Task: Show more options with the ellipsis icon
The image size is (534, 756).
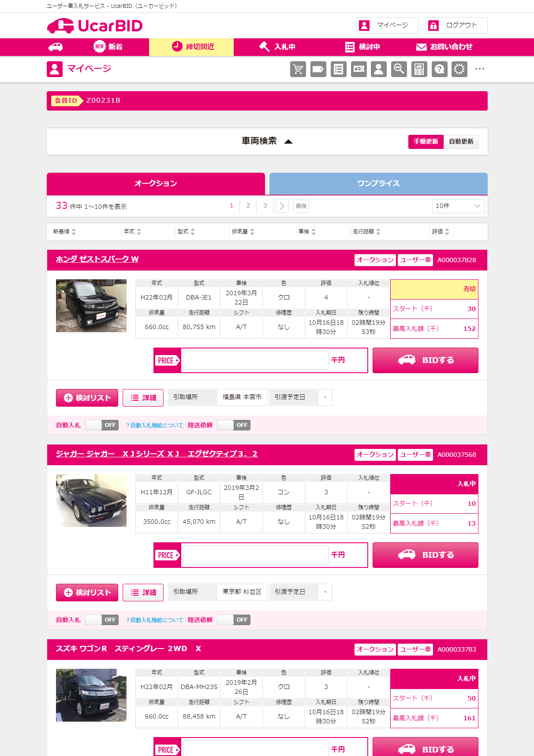Action: click(480, 69)
